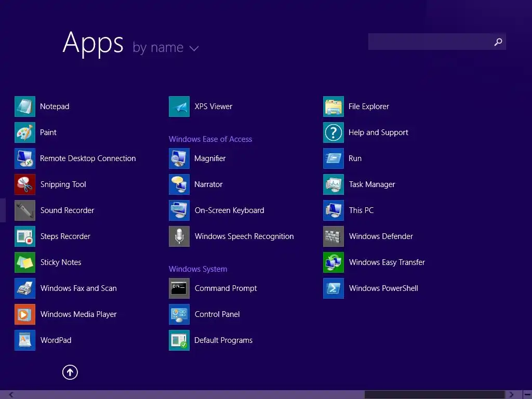
Task: Click the 'Task Manager' label
Action: pyautogui.click(x=372, y=184)
